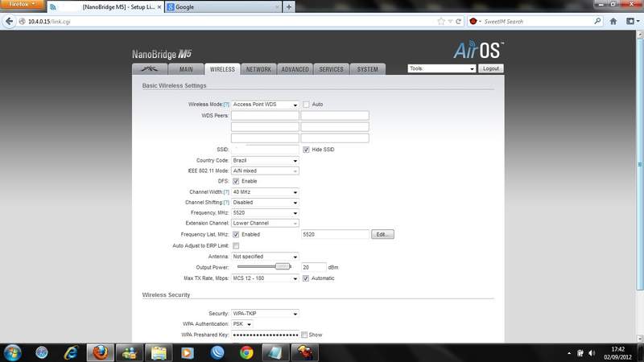Screen dimensions: 644x362
Task: Click the Frequency List 5520 field
Action: [x=335, y=234]
